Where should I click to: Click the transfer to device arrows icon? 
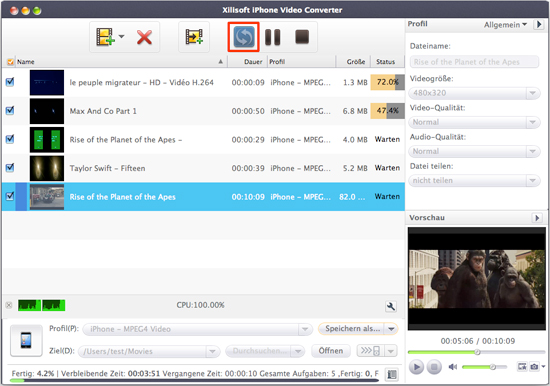370,351
